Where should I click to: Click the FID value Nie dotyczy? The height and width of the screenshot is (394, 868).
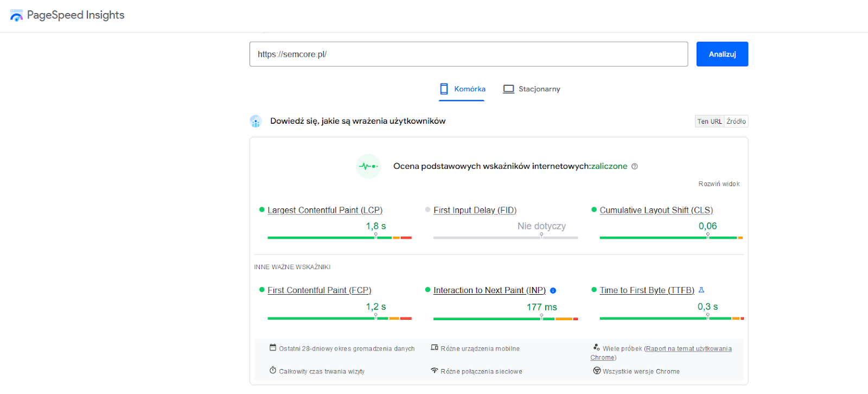[541, 226]
